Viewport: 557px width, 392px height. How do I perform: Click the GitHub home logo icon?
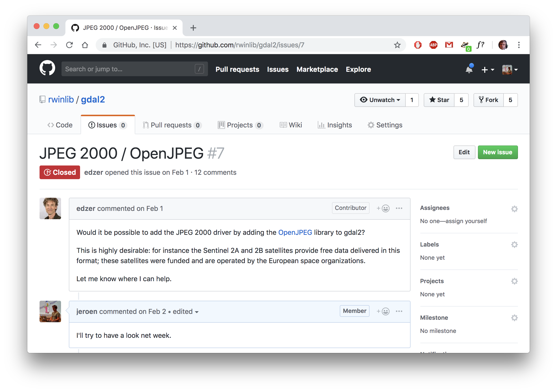click(x=48, y=69)
